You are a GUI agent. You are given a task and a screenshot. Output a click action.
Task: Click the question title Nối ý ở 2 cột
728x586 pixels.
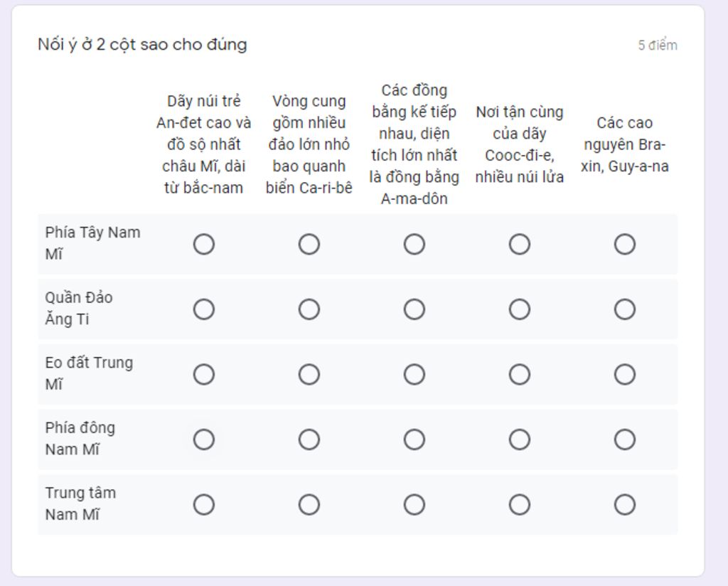click(142, 45)
